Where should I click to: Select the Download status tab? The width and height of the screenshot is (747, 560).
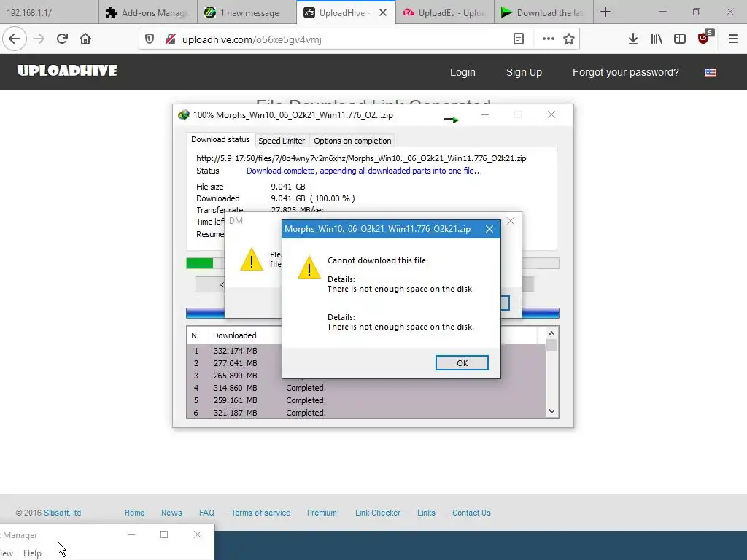coord(220,139)
